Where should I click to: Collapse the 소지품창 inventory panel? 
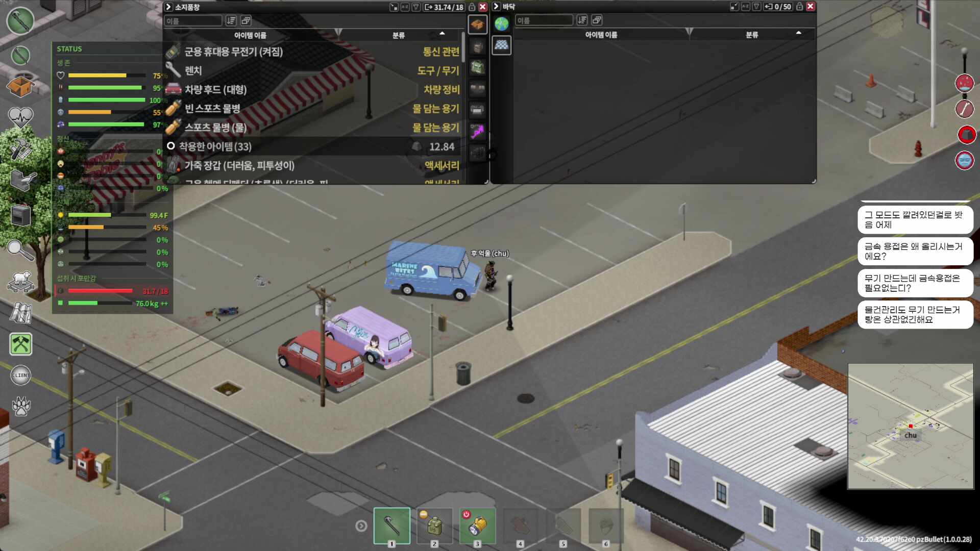click(x=168, y=7)
